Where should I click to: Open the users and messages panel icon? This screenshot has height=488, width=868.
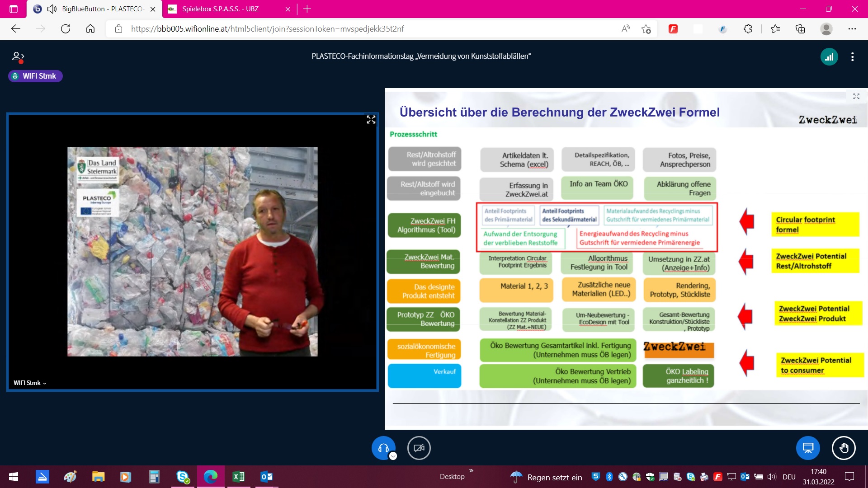coord(18,57)
